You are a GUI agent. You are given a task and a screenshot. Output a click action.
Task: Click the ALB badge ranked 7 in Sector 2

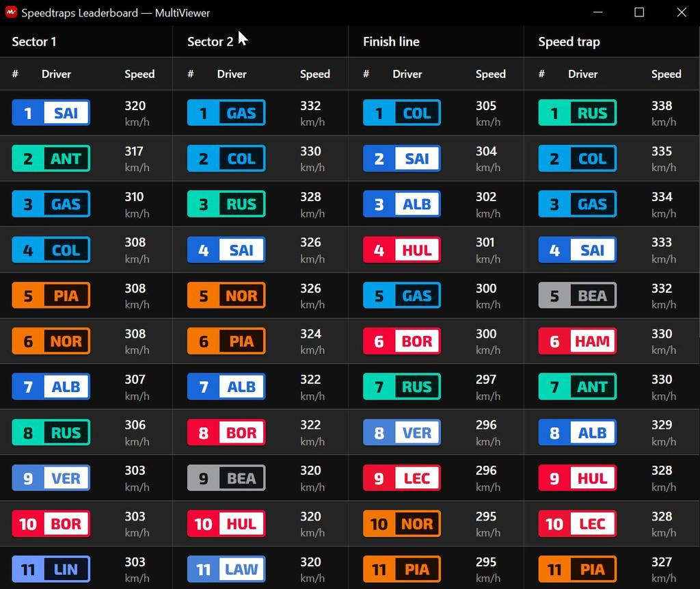226,387
